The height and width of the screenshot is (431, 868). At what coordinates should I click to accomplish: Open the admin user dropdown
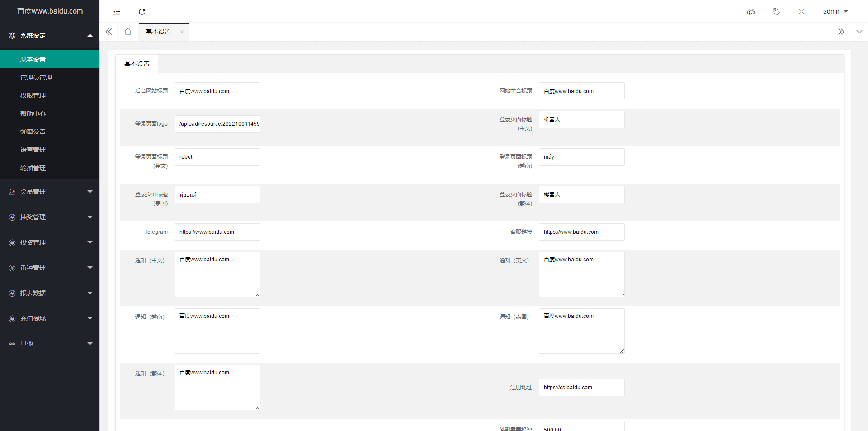point(835,11)
